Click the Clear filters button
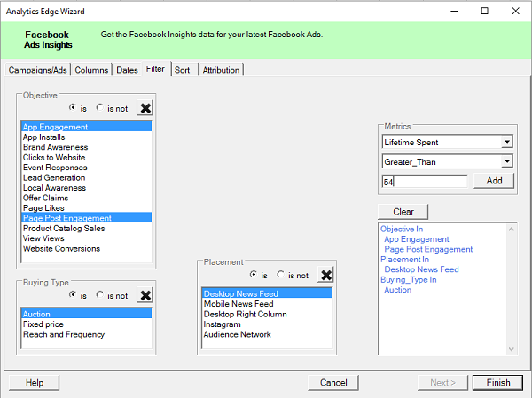Screen dimensions: 532x398 pos(403,212)
